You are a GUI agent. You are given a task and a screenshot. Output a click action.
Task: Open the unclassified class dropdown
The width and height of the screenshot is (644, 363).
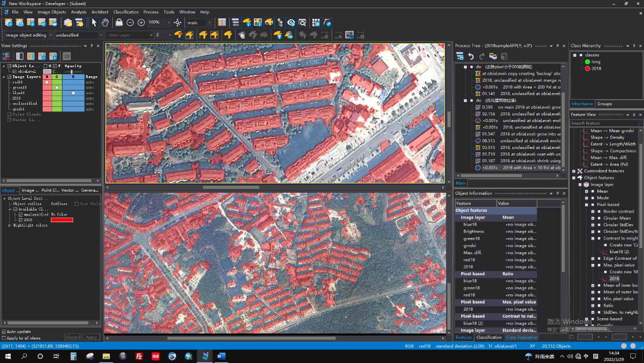tap(100, 35)
